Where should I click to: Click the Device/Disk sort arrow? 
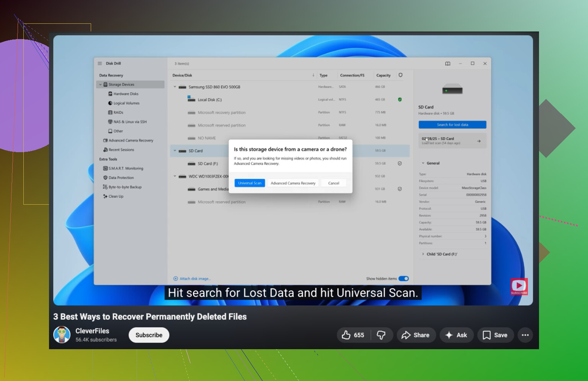click(x=313, y=75)
